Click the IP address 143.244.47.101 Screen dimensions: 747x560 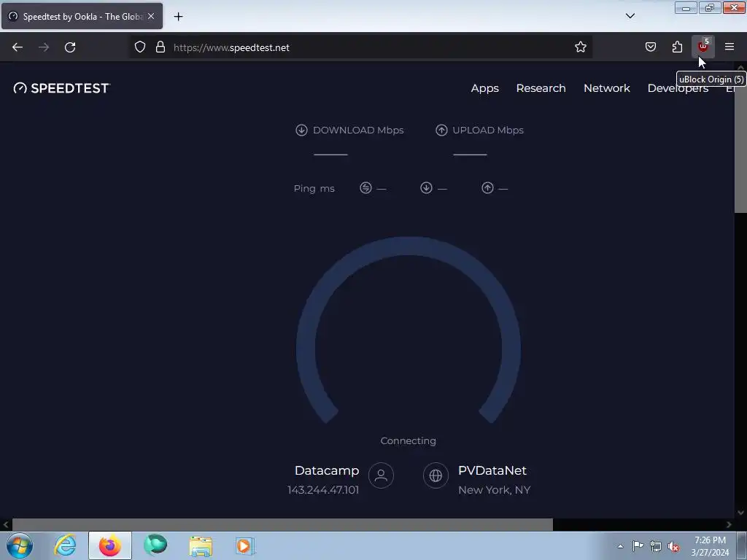pos(323,490)
